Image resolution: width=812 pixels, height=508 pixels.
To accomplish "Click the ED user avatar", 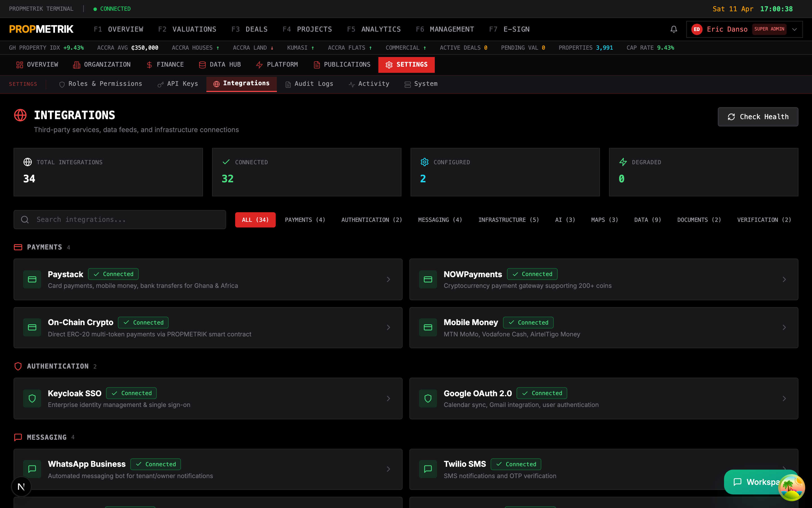I will point(697,29).
